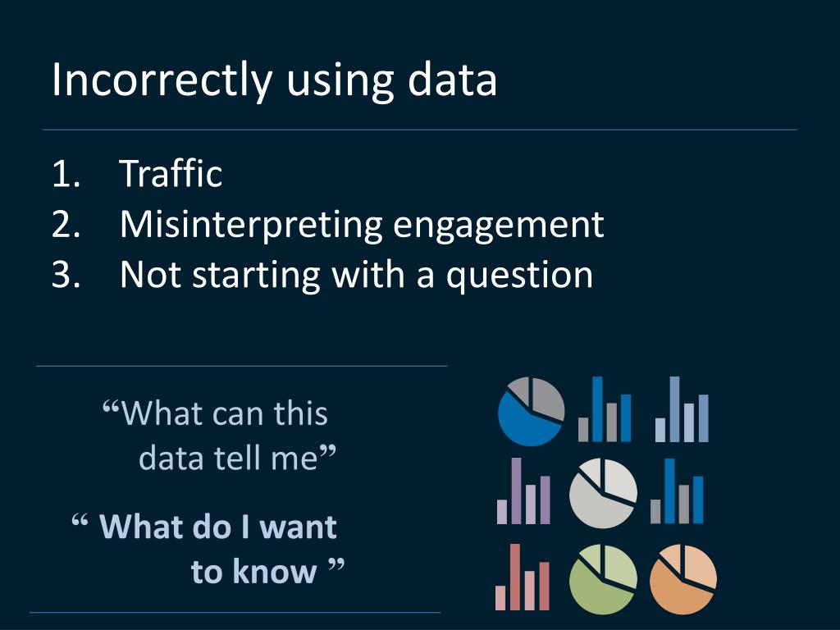This screenshot has width=840, height=630.
Task: Click the divider line under the slide title
Action: click(x=420, y=130)
